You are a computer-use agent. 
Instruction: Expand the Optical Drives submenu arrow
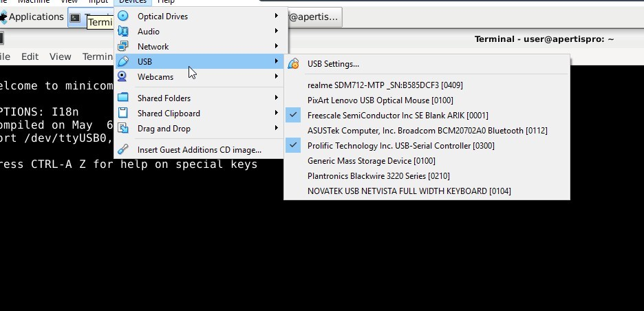click(277, 16)
